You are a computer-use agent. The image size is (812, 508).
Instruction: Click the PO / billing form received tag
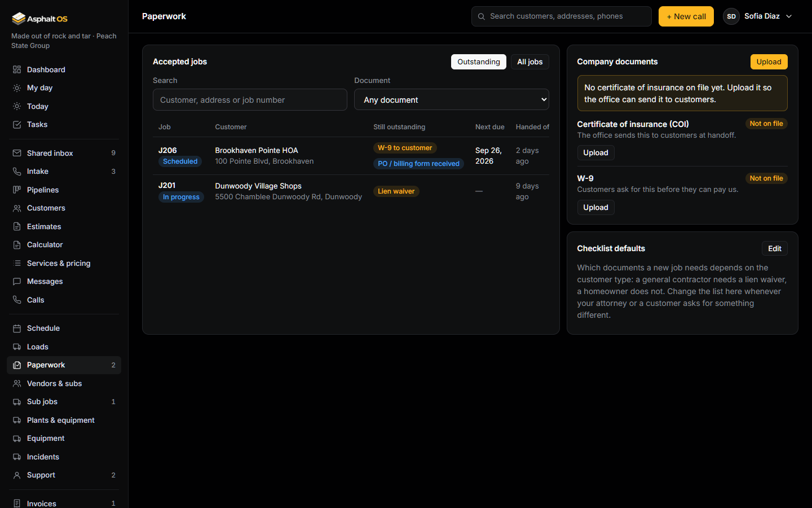418,164
